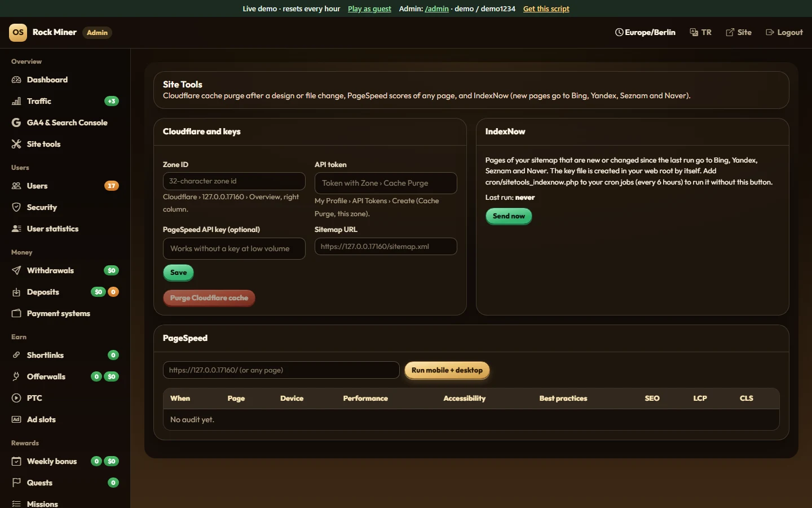Image resolution: width=812 pixels, height=508 pixels.
Task: Click the Ad slots icon
Action: [16, 419]
